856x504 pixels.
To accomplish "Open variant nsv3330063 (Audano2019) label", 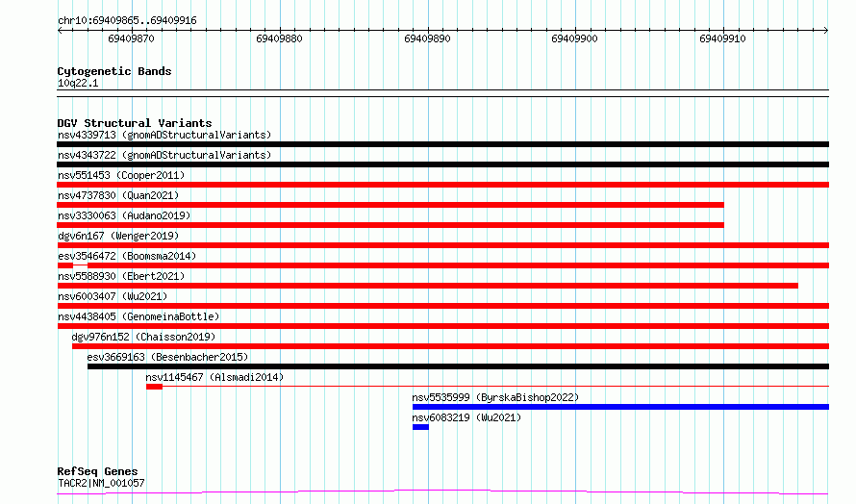I will [x=124, y=215].
